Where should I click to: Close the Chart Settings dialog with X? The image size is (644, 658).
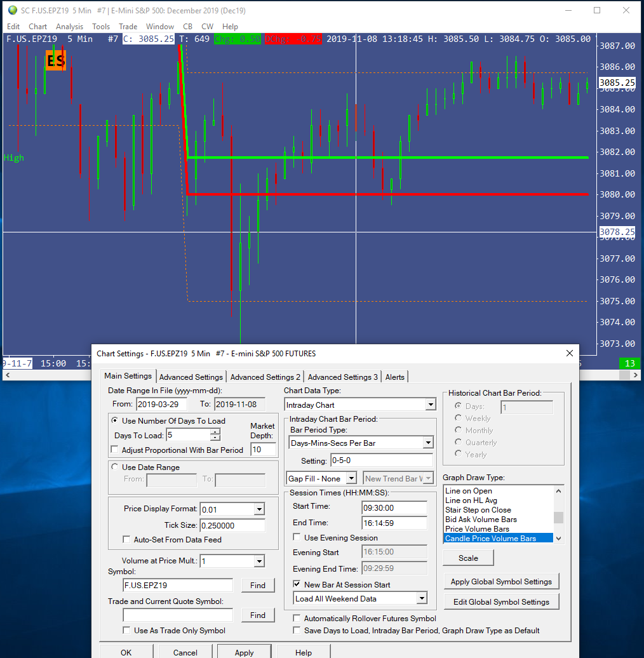click(568, 353)
